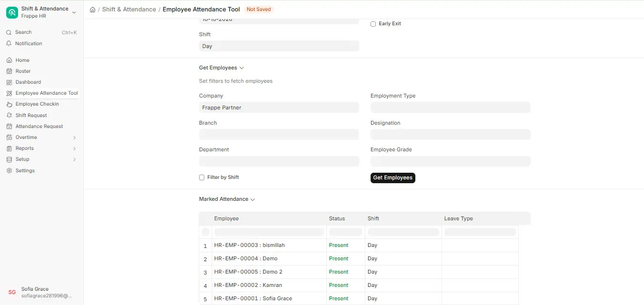
Task: Click the Roster calendar icon
Action: click(9, 71)
